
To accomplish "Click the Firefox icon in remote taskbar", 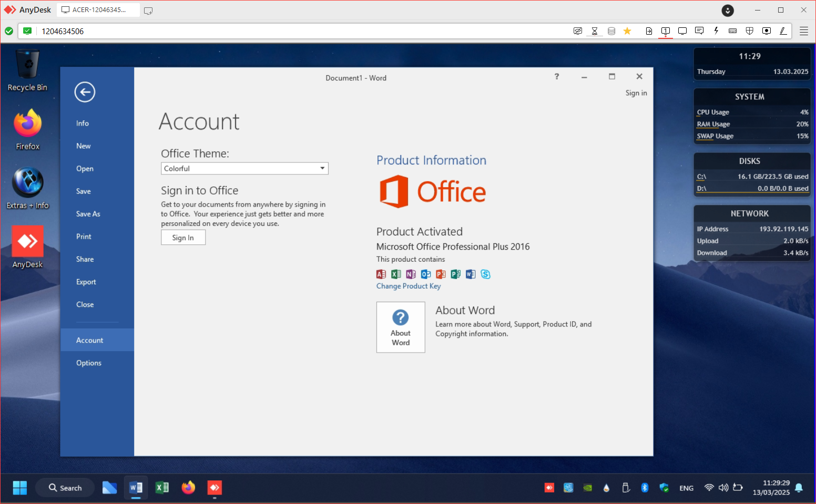I will click(x=188, y=488).
